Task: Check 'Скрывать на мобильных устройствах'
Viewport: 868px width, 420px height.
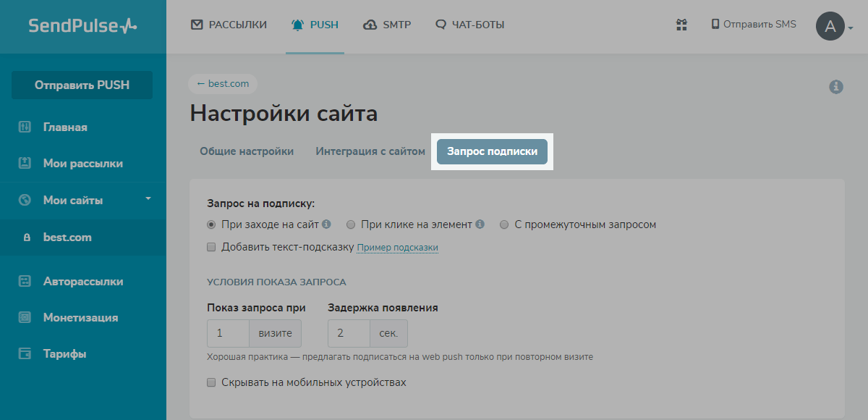Action: pyautogui.click(x=211, y=382)
